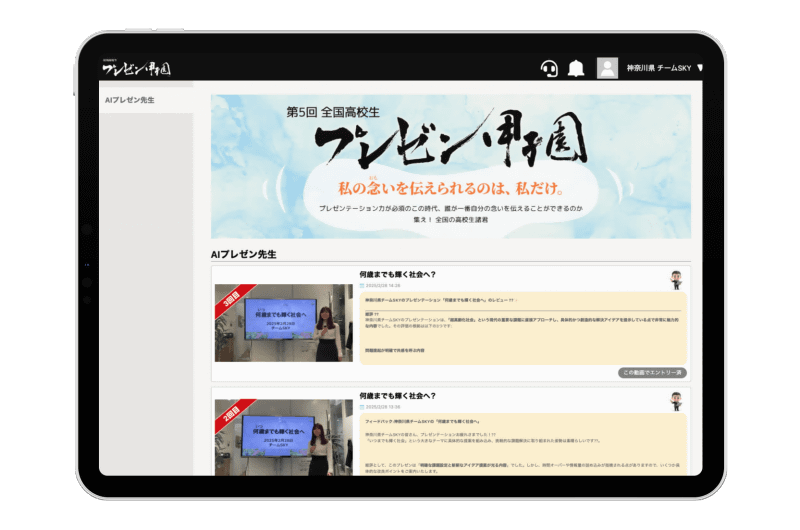Click the first card's yellow review text box
The height and width of the screenshot is (530, 800).
523,328
